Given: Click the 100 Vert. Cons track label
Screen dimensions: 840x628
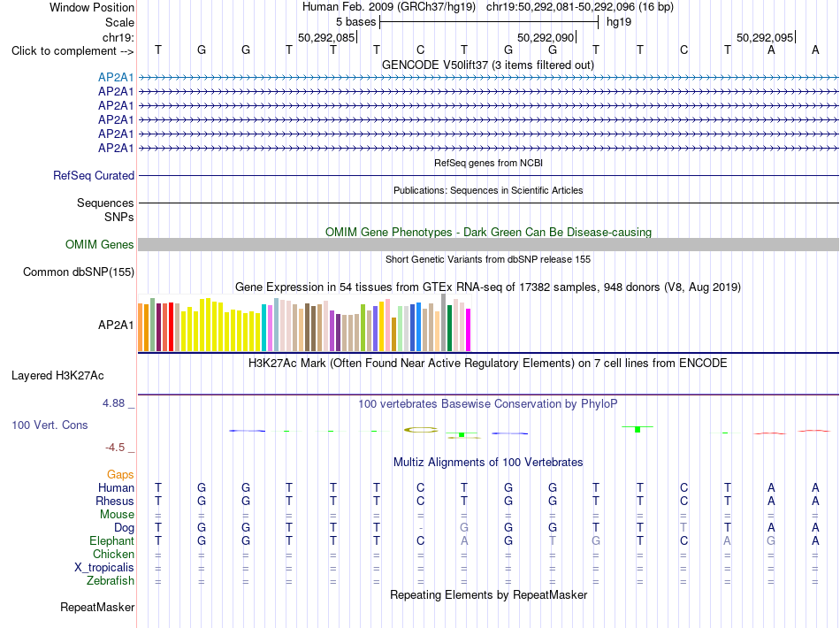Looking at the screenshot, I should pos(50,425).
